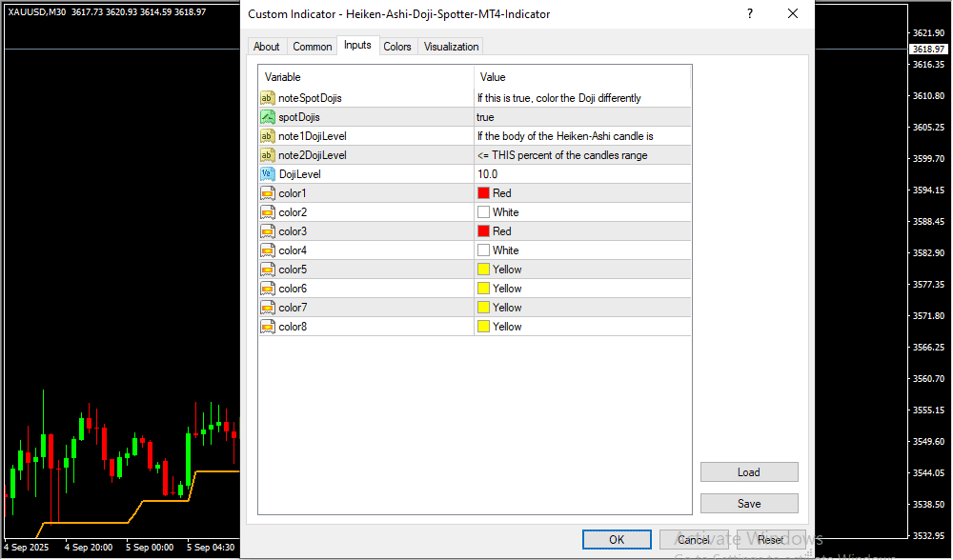
Task: Click the note1DojiLevel string icon
Action: [268, 136]
